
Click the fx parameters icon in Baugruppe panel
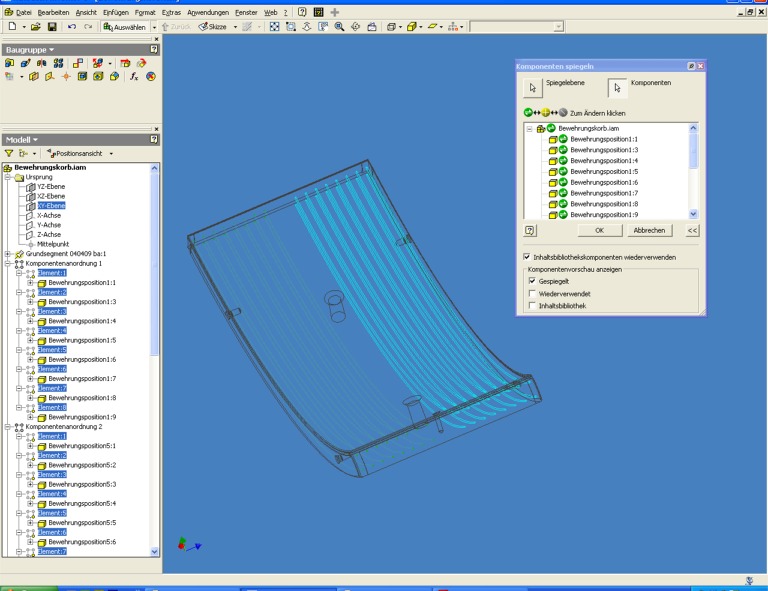(x=135, y=75)
